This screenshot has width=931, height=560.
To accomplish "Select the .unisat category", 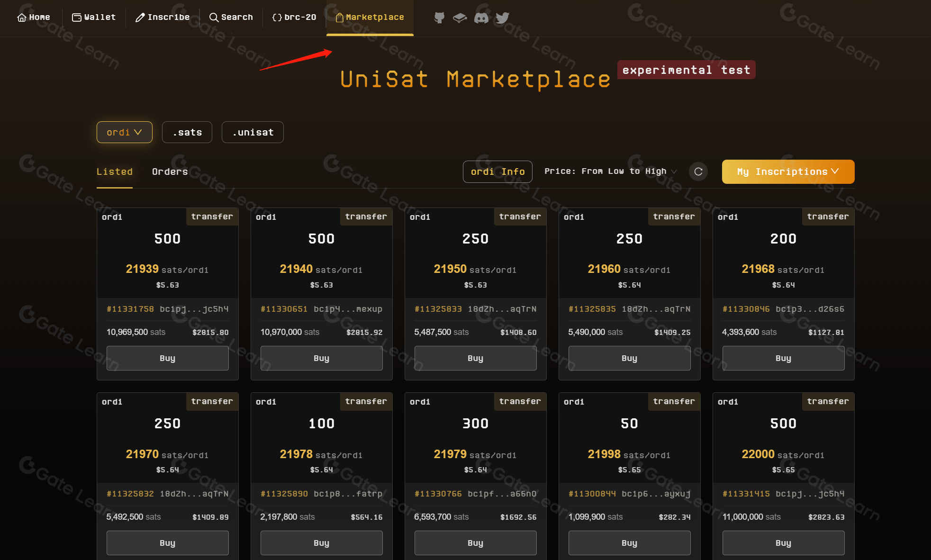I will click(253, 132).
